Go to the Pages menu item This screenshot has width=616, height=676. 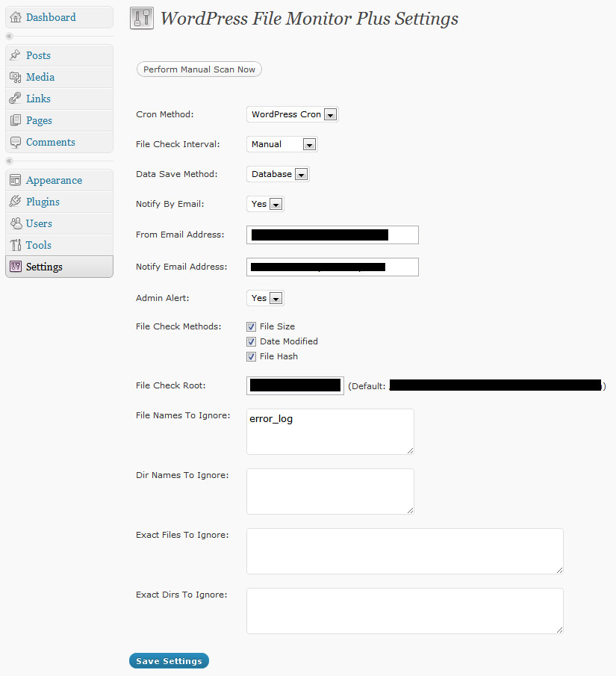39,120
